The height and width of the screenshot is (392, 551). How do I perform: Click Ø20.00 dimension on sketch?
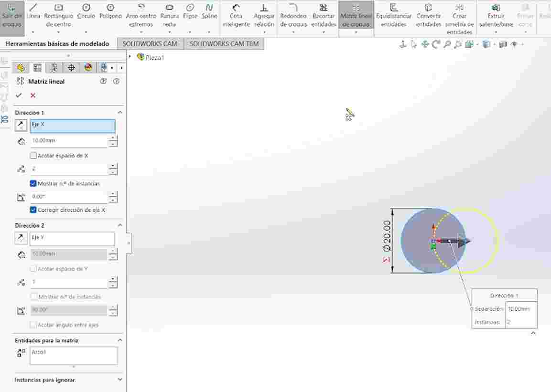pos(387,236)
